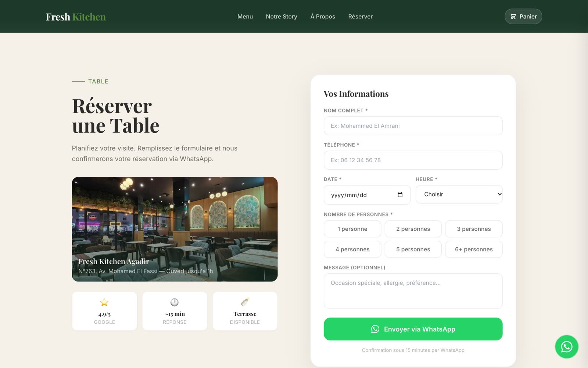This screenshot has height=368, width=588.
Task: Go to Menu in the navigation
Action: point(245,17)
